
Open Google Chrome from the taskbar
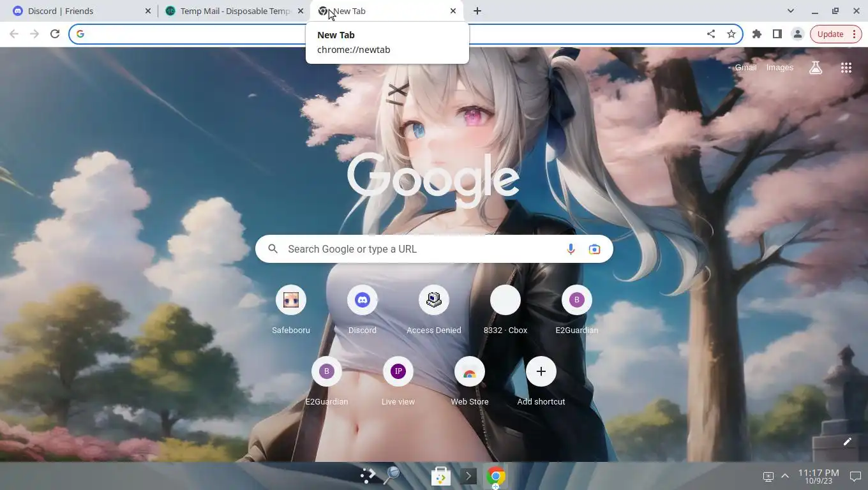pyautogui.click(x=496, y=476)
